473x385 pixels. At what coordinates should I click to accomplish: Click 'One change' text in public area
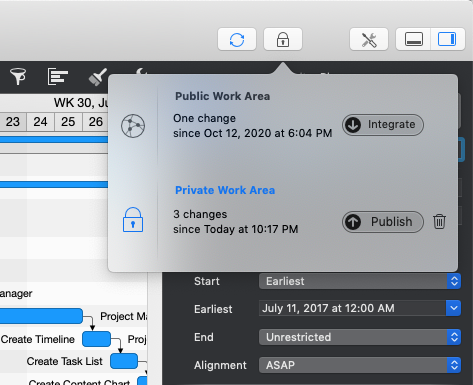[x=205, y=118]
